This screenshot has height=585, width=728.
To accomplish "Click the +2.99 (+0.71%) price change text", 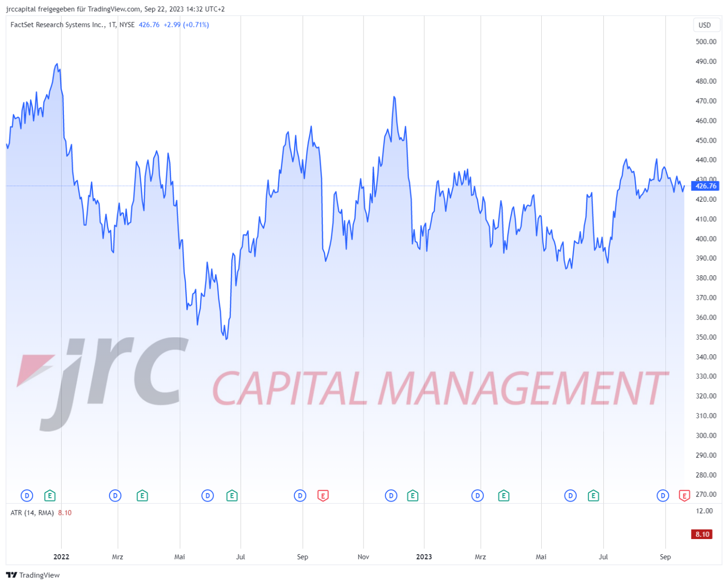I will click(186, 25).
